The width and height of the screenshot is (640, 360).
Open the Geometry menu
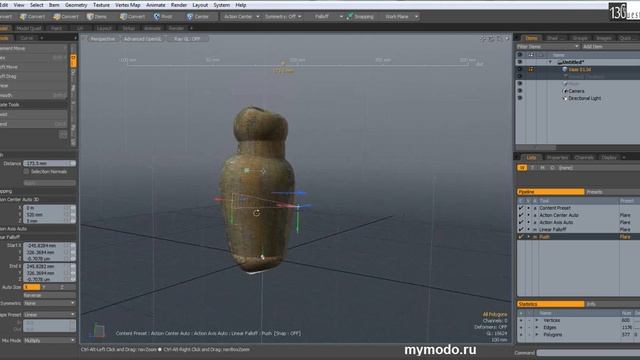pyautogui.click(x=76, y=5)
